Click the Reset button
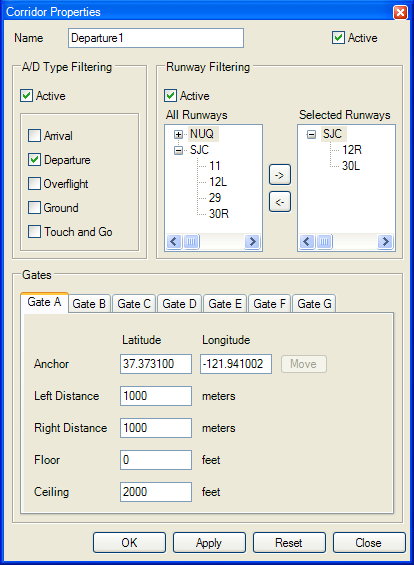The image size is (414, 565). point(289,542)
